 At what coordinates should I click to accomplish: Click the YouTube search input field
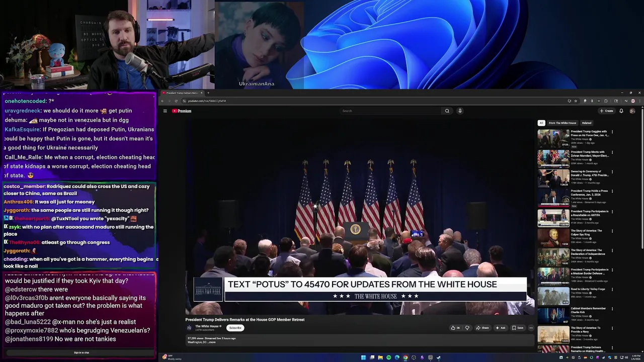[391, 111]
